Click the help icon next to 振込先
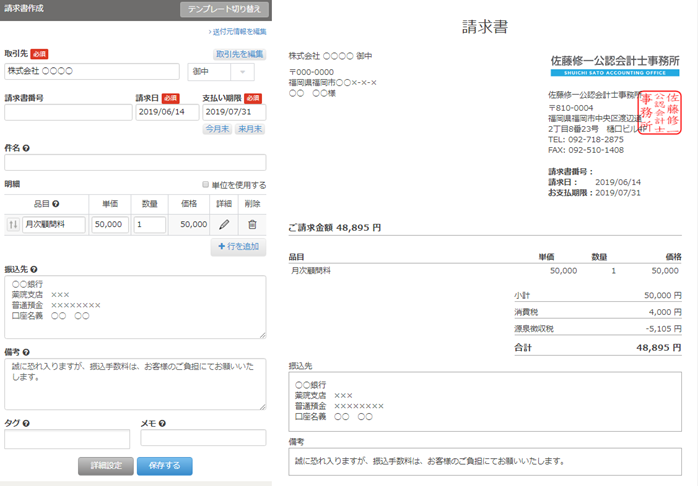 click(x=35, y=269)
